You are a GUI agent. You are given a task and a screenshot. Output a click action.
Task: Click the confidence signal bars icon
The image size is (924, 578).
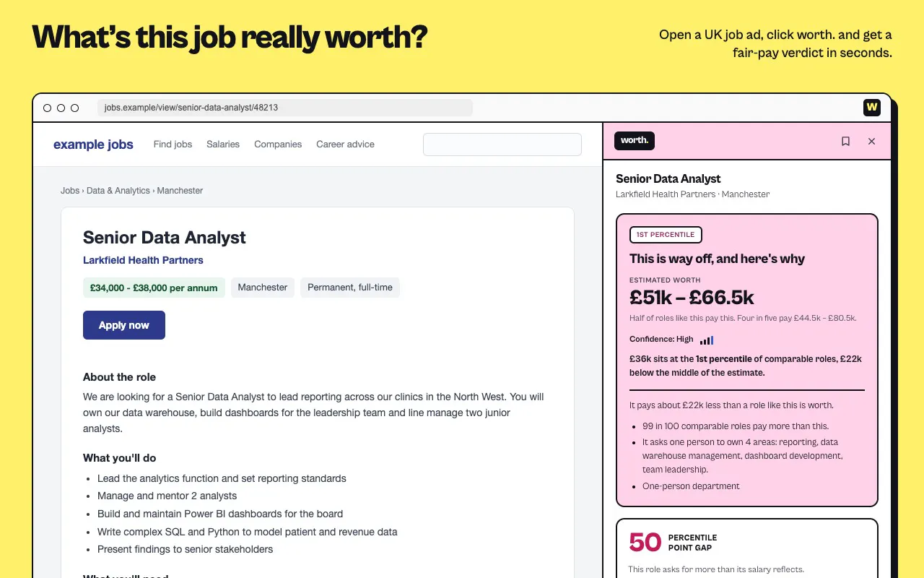coord(707,340)
